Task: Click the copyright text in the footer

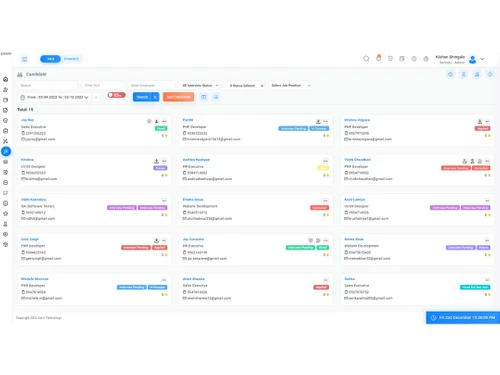Action: click(39, 318)
